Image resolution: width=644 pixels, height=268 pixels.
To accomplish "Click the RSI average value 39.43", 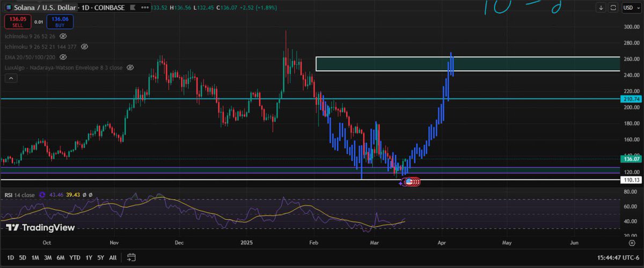I will point(74,196).
